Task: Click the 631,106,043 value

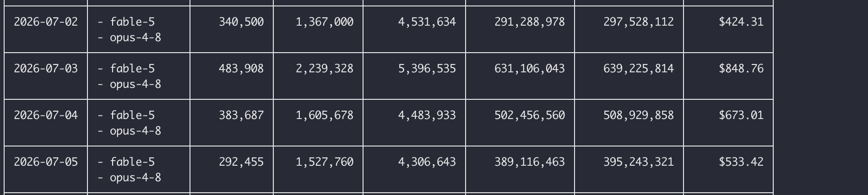Action: [530, 69]
